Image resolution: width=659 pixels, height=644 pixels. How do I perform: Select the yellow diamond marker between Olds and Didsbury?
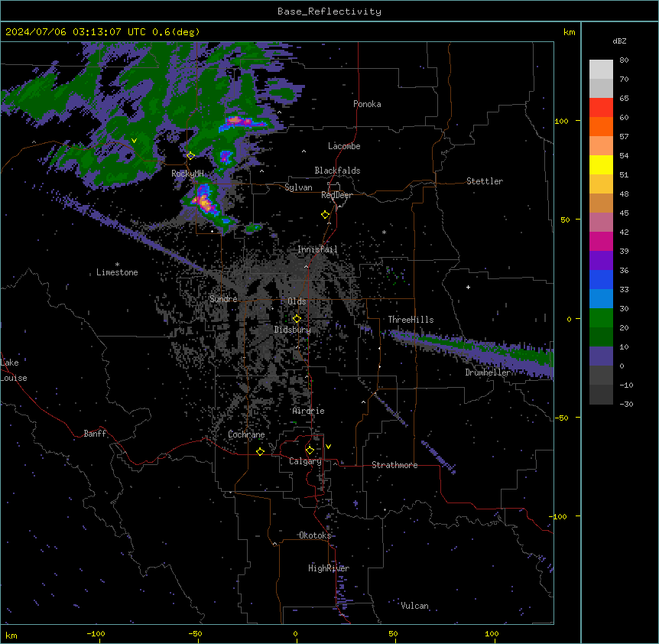coord(297,318)
